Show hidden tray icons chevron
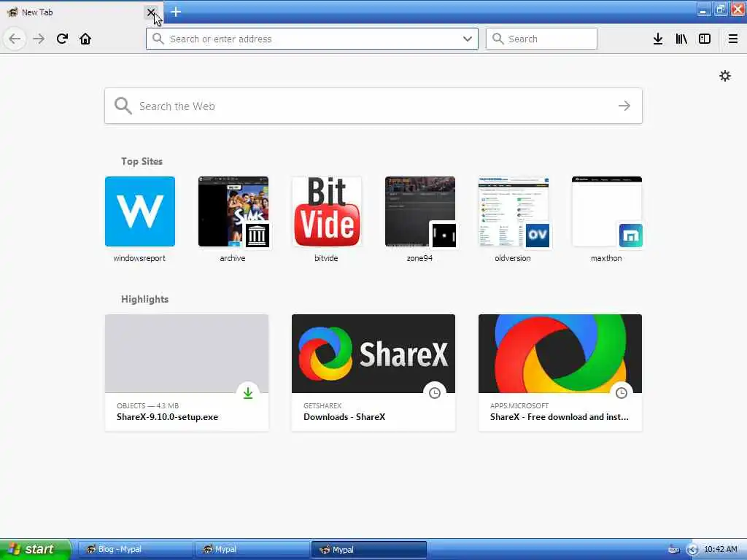The image size is (747, 560). [x=692, y=550]
